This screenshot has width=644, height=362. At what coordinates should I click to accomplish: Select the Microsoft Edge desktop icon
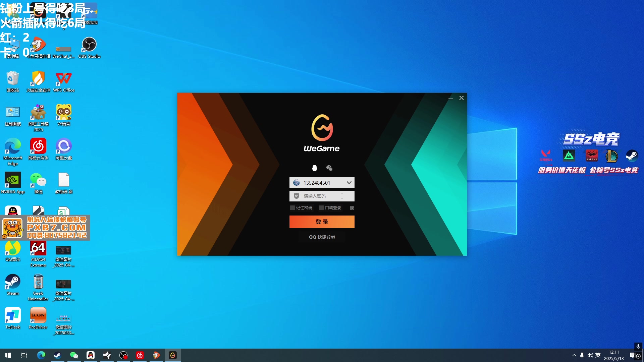point(13,152)
